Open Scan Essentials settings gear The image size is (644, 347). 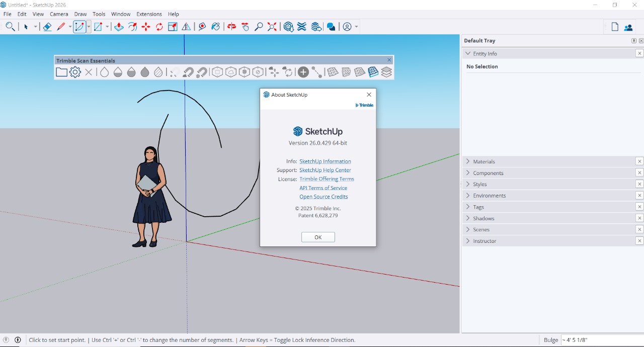click(75, 72)
